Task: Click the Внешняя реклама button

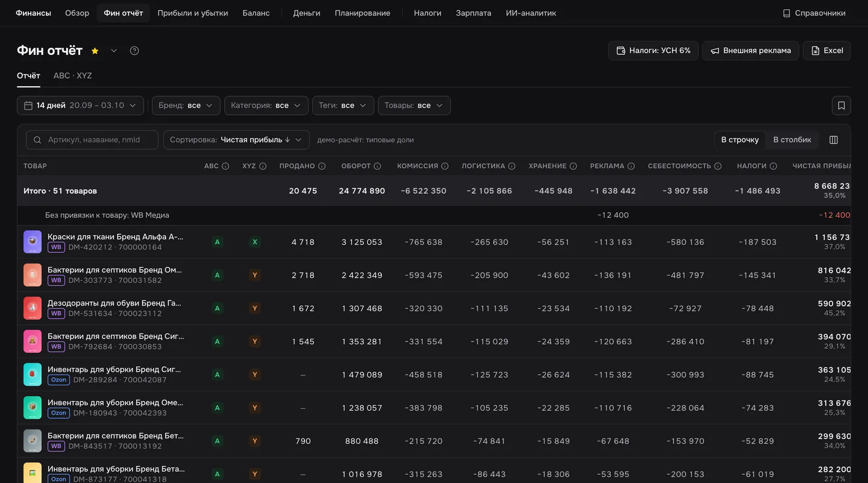Action: pyautogui.click(x=750, y=50)
